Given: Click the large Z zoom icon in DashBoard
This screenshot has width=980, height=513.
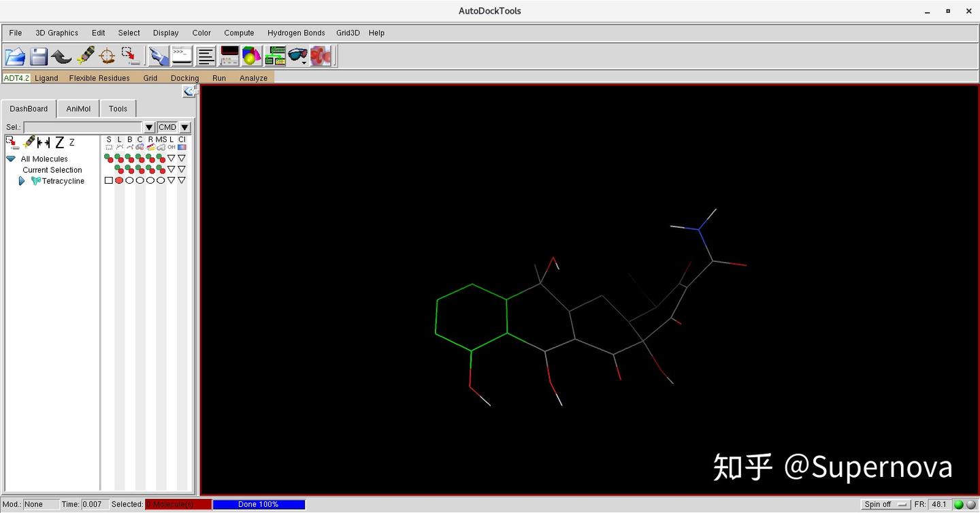Looking at the screenshot, I should click(x=59, y=142).
